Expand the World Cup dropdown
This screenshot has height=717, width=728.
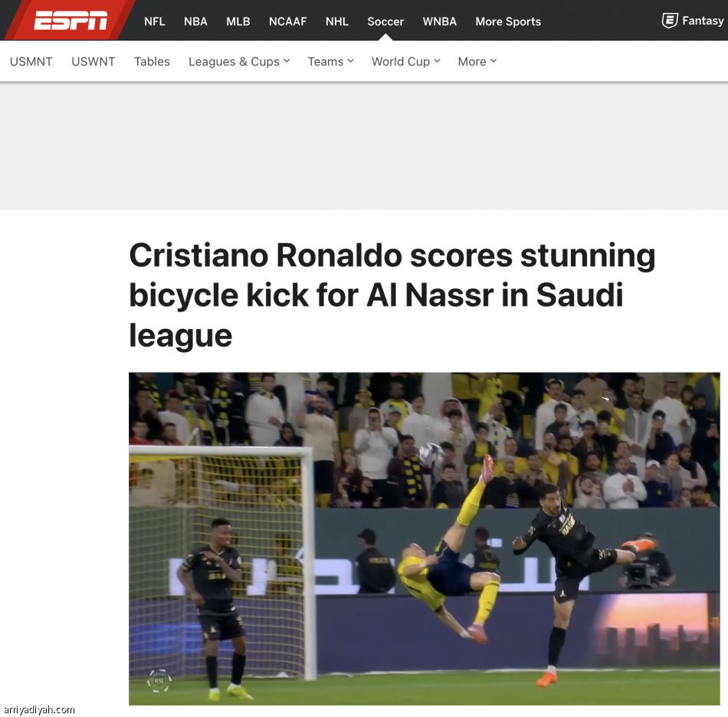click(406, 61)
